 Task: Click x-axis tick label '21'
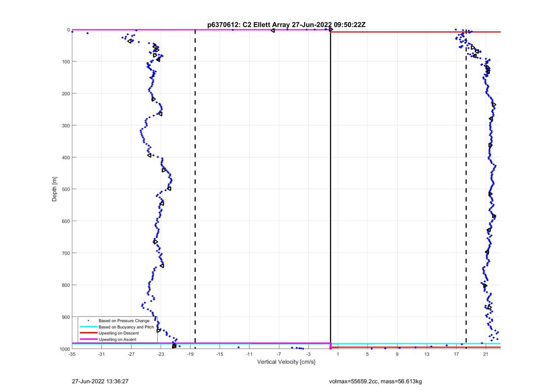[485, 354]
